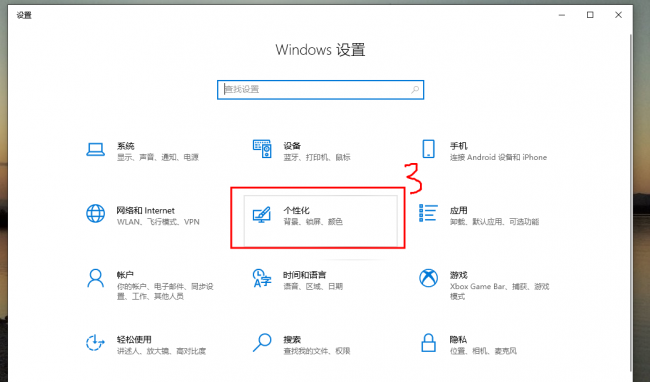Image resolution: width=650 pixels, height=382 pixels.
Task: Open the Network globe icon
Action: coord(95,214)
